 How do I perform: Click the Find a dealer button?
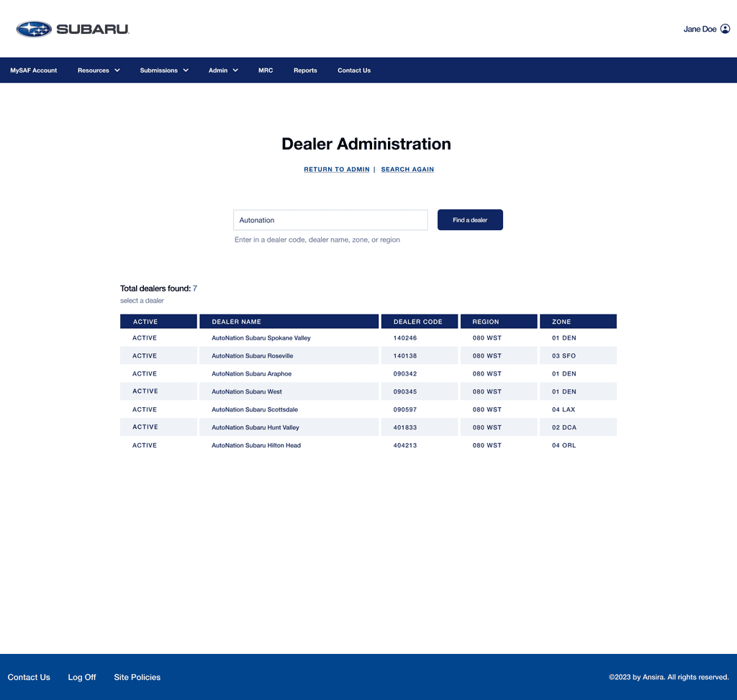[470, 220]
